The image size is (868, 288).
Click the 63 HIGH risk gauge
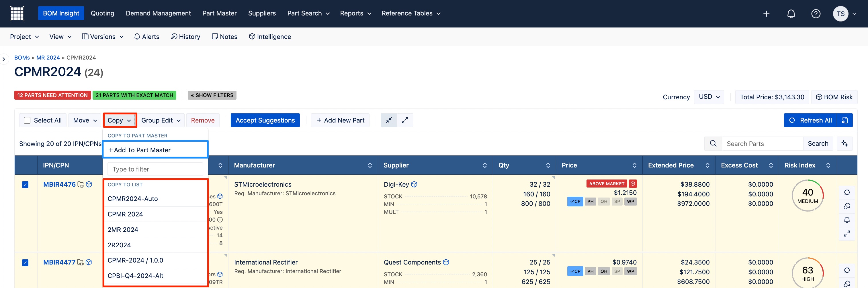point(807,273)
